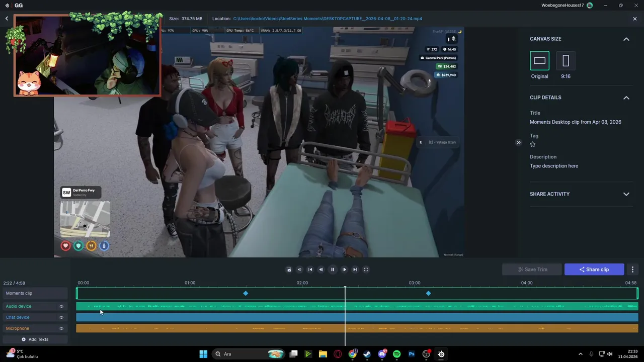Image resolution: width=644 pixels, height=362 pixels.
Task: Click the Audio device waveform track
Action: (357, 306)
